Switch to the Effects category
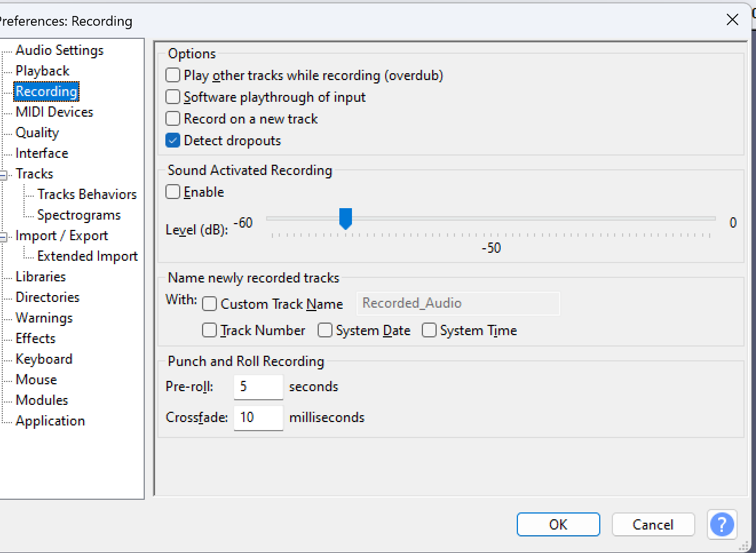Screen dimensions: 756x553 point(35,339)
